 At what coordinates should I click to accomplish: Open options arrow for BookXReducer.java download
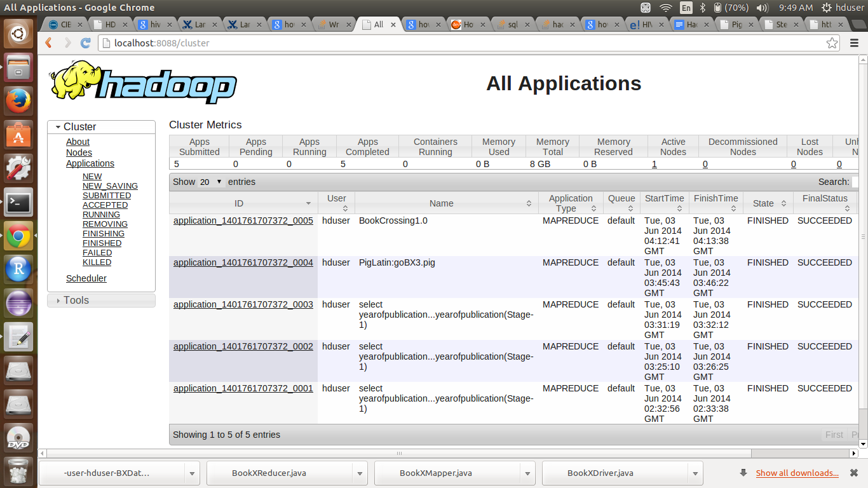coord(360,473)
